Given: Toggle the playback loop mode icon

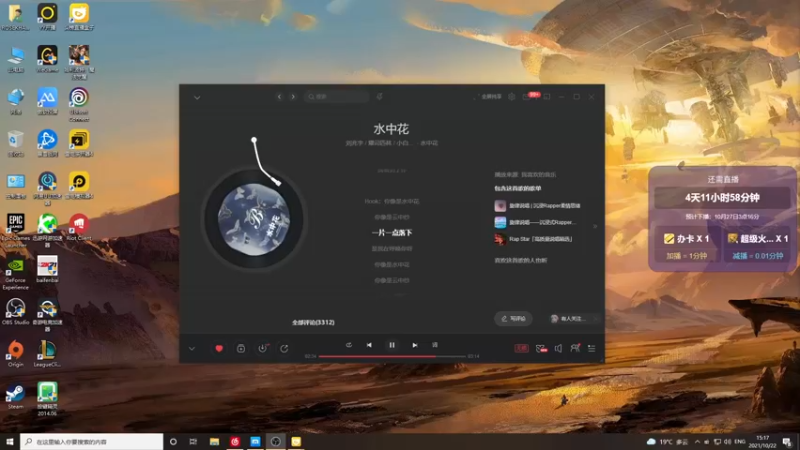Looking at the screenshot, I should point(348,345).
